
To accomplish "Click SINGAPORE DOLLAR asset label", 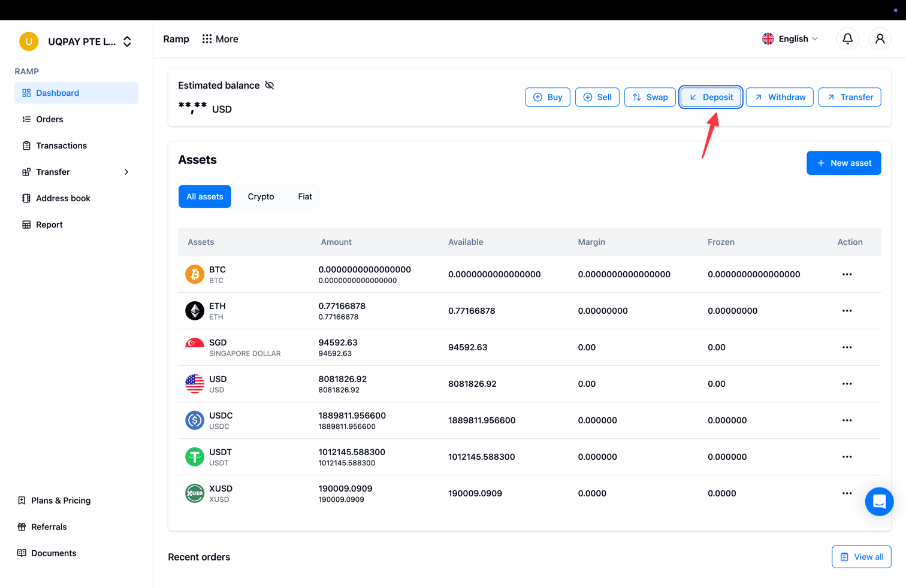I will (244, 354).
